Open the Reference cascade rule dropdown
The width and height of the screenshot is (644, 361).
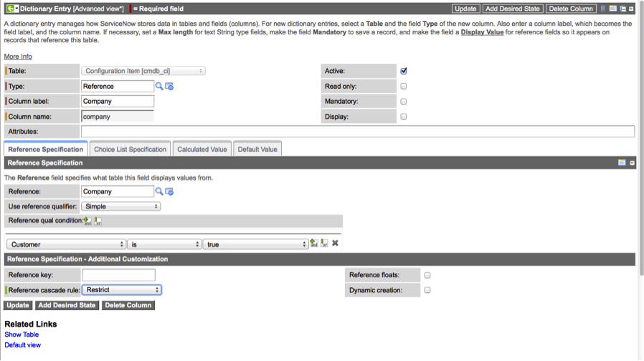click(x=121, y=290)
